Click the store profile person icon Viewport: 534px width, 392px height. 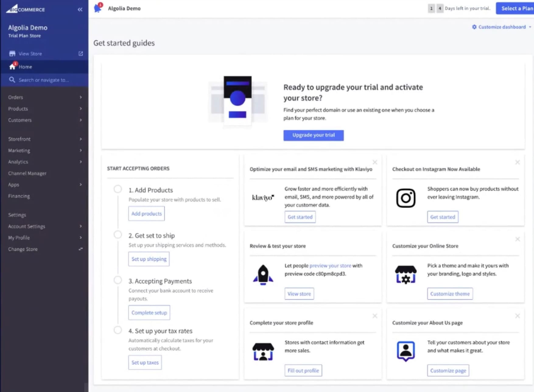(263, 352)
